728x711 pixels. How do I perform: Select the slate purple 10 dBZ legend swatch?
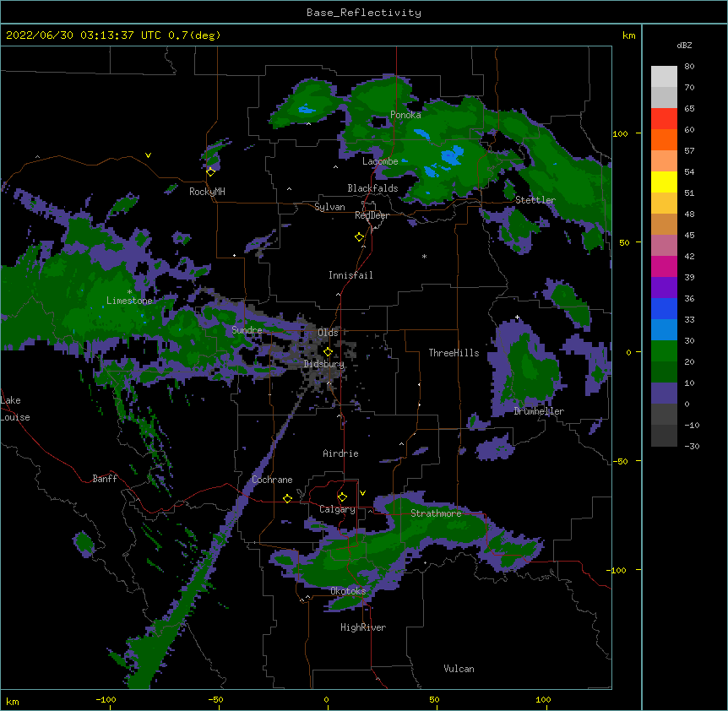click(x=664, y=393)
